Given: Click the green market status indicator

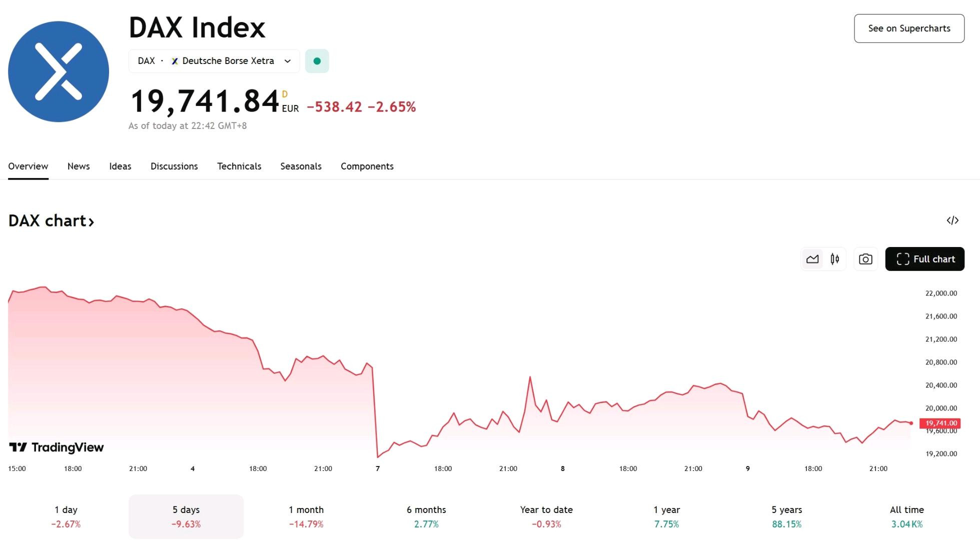Looking at the screenshot, I should (317, 61).
